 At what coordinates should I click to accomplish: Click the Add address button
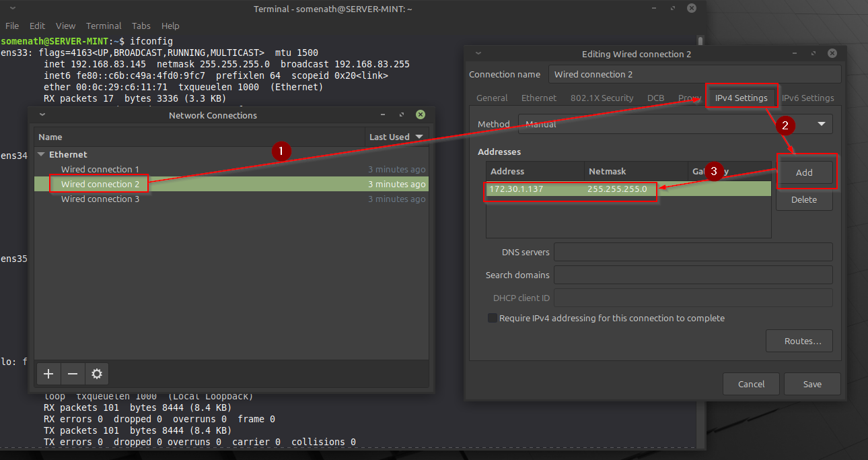click(804, 172)
